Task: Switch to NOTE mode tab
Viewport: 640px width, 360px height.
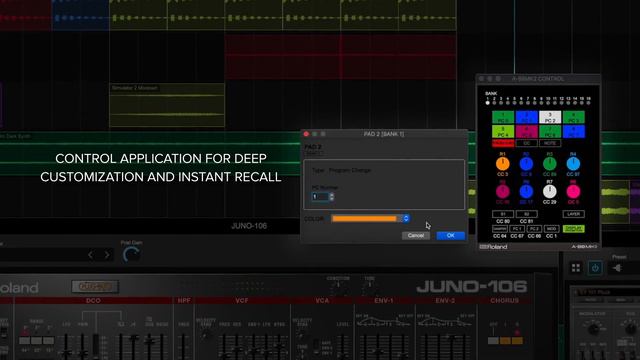Action: click(x=550, y=143)
